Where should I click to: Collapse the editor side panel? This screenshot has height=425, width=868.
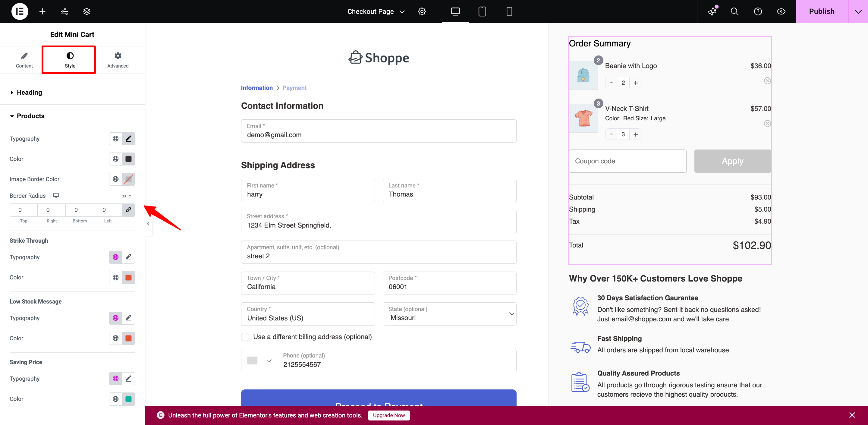click(x=148, y=223)
